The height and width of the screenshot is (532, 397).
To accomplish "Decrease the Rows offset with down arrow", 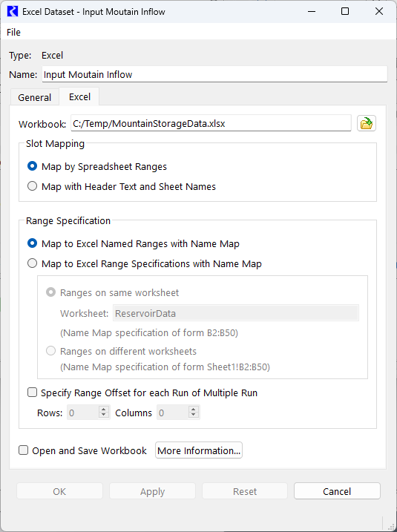I will tap(104, 416).
